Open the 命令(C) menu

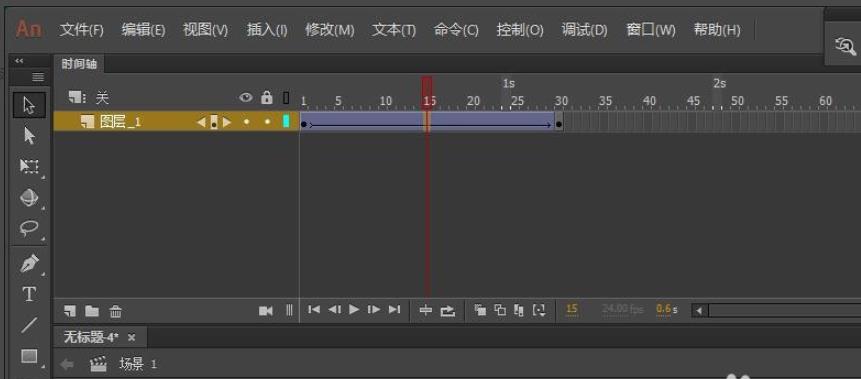(456, 30)
